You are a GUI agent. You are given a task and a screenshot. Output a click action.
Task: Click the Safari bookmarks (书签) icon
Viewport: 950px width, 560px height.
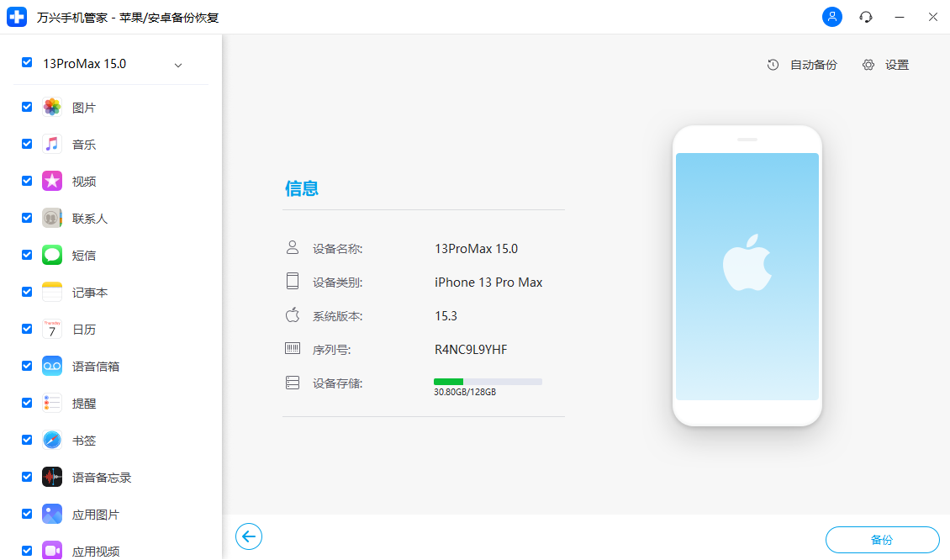point(52,440)
